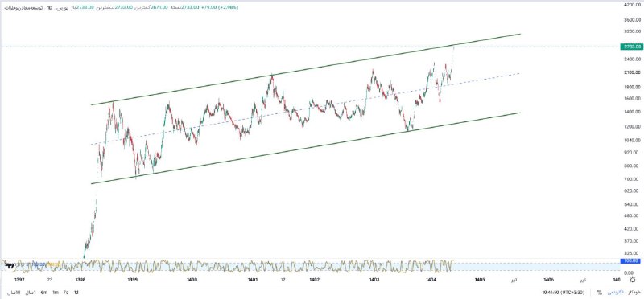
Task: Toggle percent scale button
Action: tap(599, 293)
